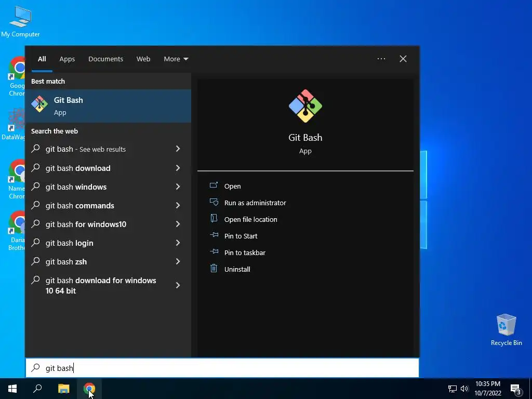532x399 pixels.
Task: Choose Pin to Start
Action: (241, 236)
